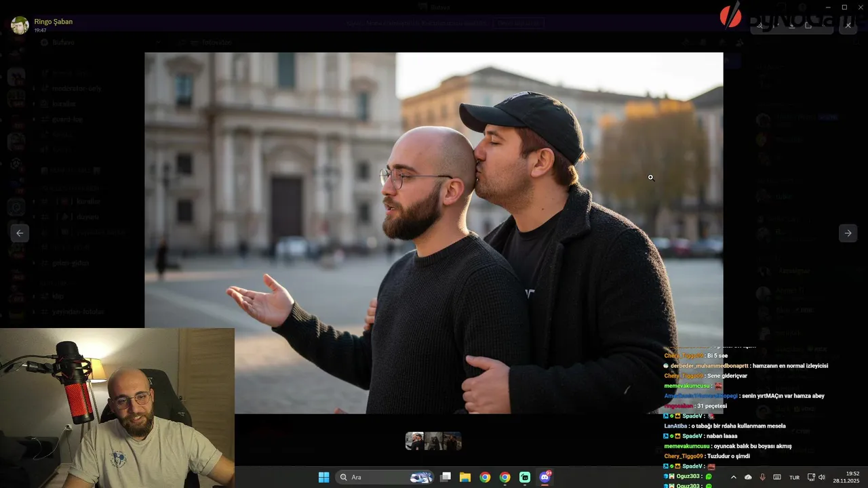Open Task View on the taskbar
This screenshot has height=488, width=868.
[x=446, y=477]
